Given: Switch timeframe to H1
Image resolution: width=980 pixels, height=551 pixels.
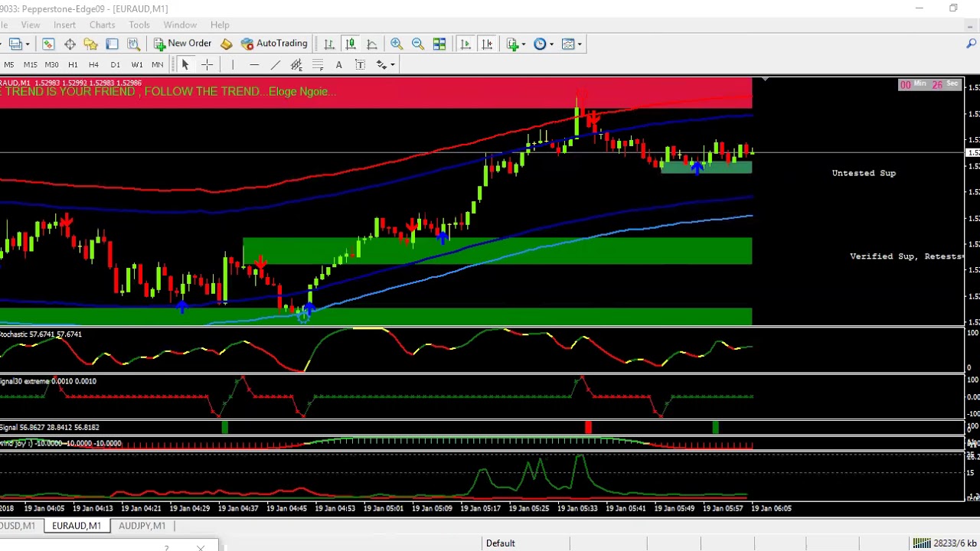Looking at the screenshot, I should click(73, 65).
